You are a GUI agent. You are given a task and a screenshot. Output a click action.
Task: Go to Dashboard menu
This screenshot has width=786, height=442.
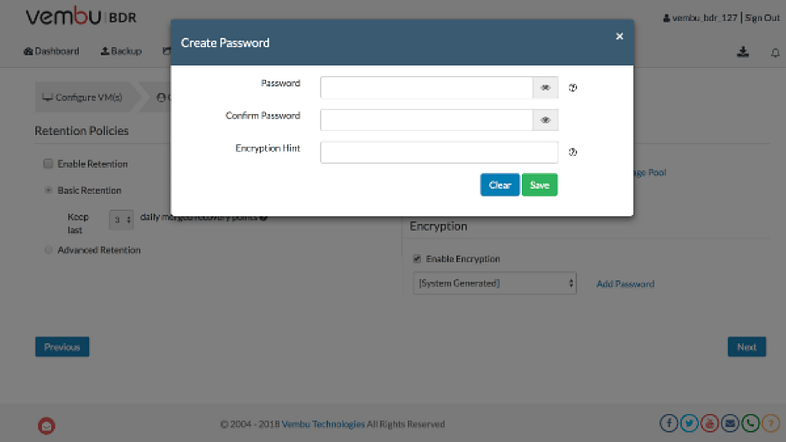click(x=51, y=51)
